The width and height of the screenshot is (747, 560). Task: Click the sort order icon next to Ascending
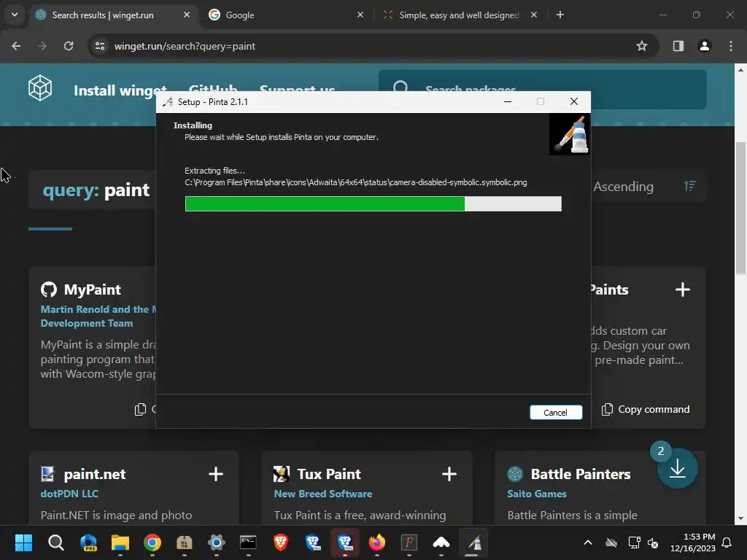(x=690, y=186)
